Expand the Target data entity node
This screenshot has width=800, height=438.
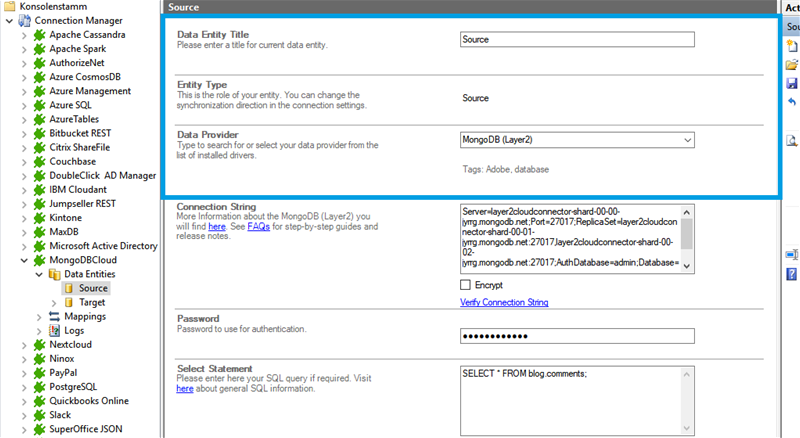click(x=54, y=302)
